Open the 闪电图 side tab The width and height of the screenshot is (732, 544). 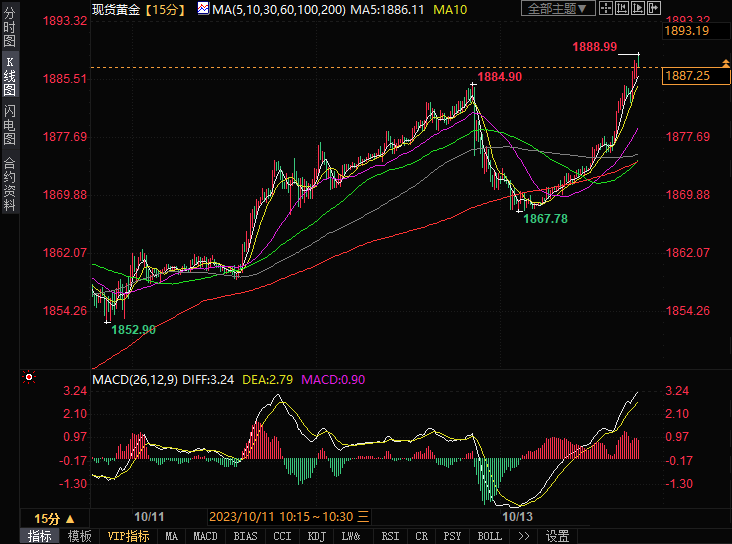(9, 124)
